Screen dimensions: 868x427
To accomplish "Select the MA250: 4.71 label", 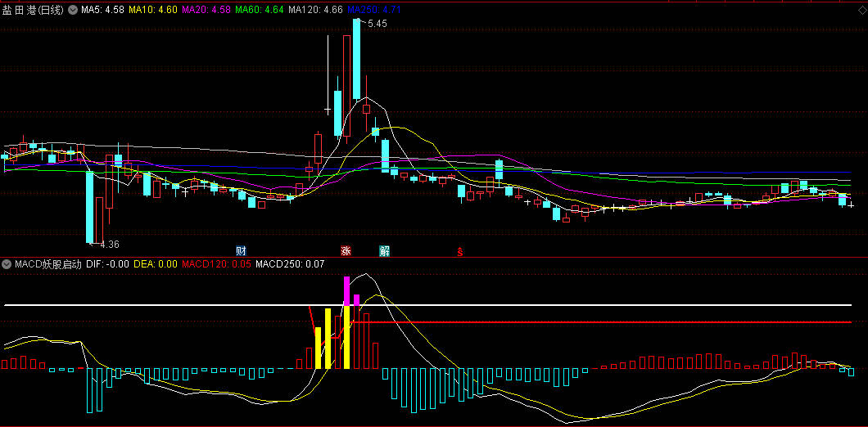I will 374,9.
